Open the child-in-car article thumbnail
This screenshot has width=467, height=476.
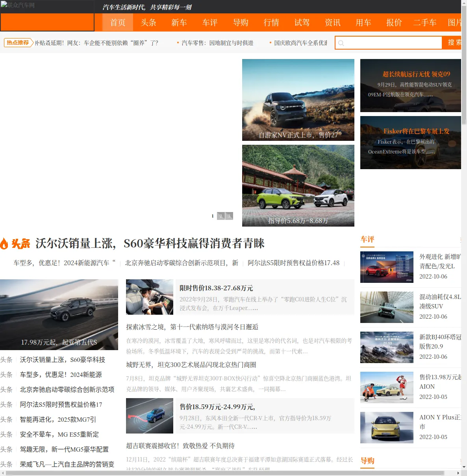150,297
